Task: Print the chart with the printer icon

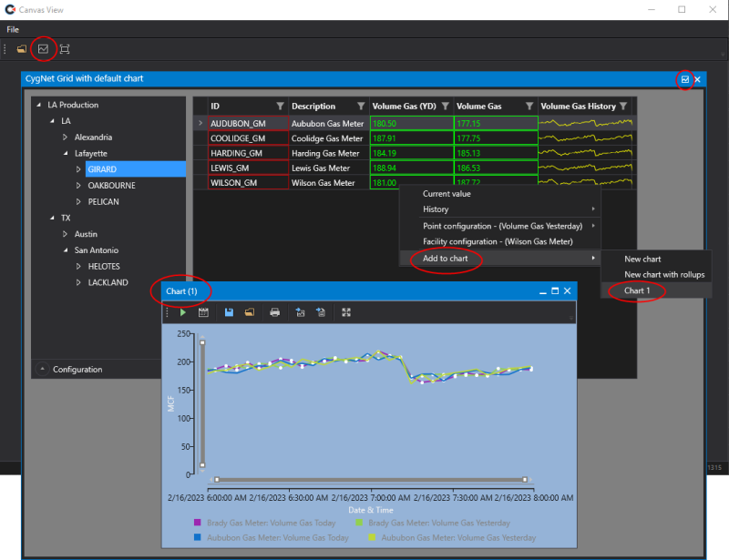Action: pyautogui.click(x=275, y=312)
